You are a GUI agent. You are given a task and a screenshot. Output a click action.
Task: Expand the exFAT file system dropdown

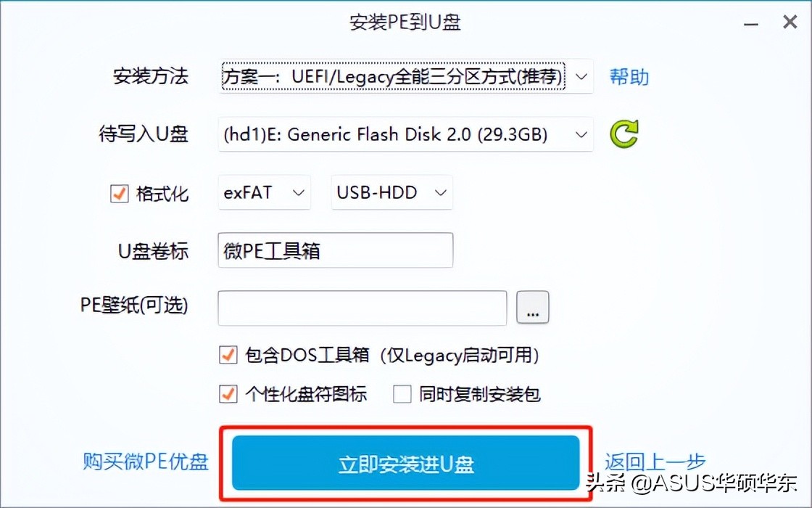[x=264, y=192]
